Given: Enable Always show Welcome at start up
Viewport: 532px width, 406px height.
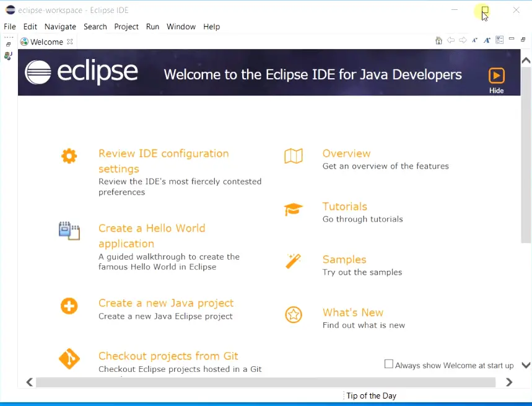Looking at the screenshot, I should coord(389,364).
